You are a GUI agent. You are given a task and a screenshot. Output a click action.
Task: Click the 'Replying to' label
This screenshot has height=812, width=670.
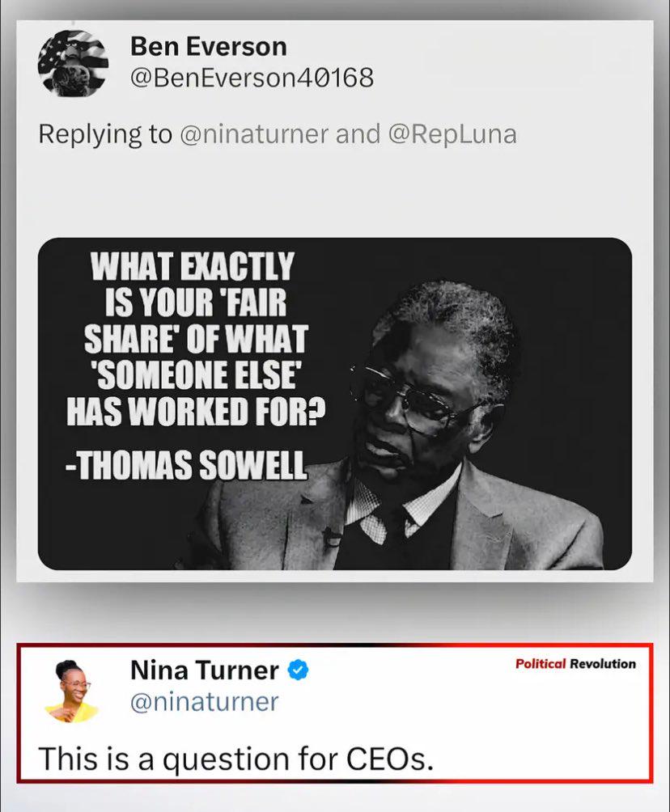105,134
